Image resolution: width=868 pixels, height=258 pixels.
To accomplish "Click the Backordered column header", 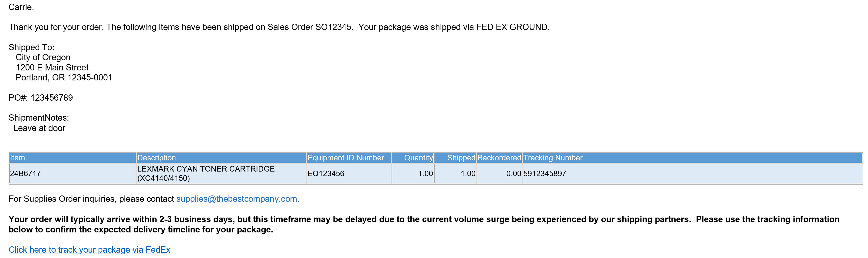I will [499, 158].
